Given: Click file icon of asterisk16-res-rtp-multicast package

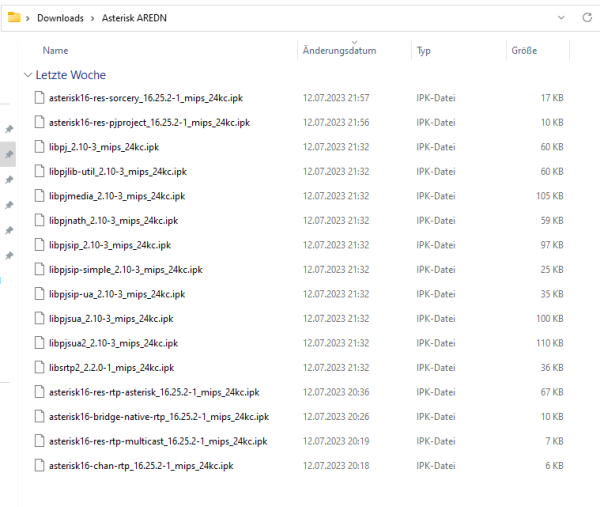Looking at the screenshot, I should click(39, 441).
